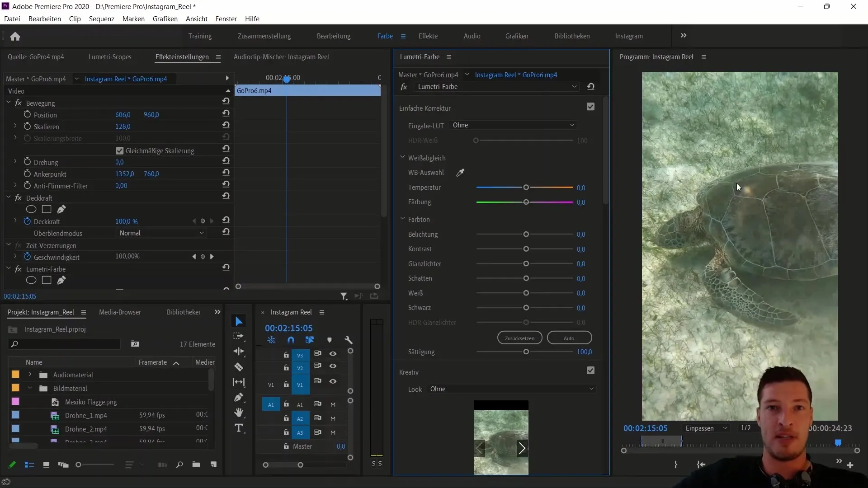Toggle V3 track output eye
This screenshot has width=868, height=488.
(x=333, y=354)
